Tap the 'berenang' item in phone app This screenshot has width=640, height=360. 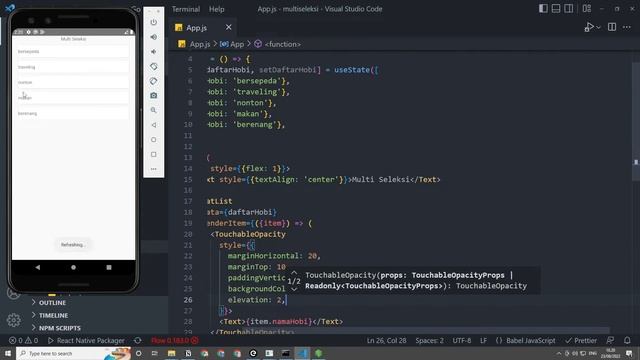click(x=73, y=113)
